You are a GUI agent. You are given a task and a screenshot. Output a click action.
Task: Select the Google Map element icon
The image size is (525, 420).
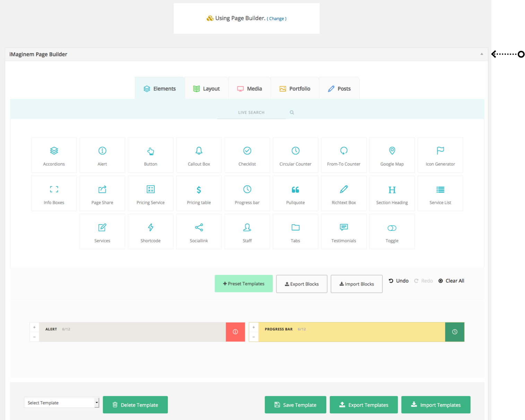tap(392, 151)
